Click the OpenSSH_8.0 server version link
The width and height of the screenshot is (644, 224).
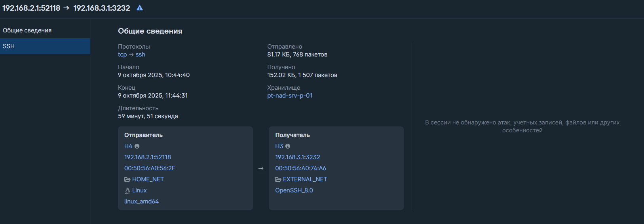[294, 190]
